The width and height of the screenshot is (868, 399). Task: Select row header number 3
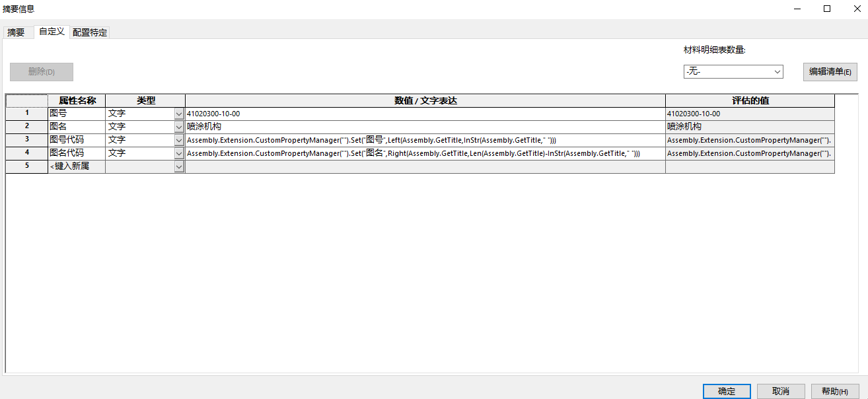pyautogui.click(x=27, y=140)
